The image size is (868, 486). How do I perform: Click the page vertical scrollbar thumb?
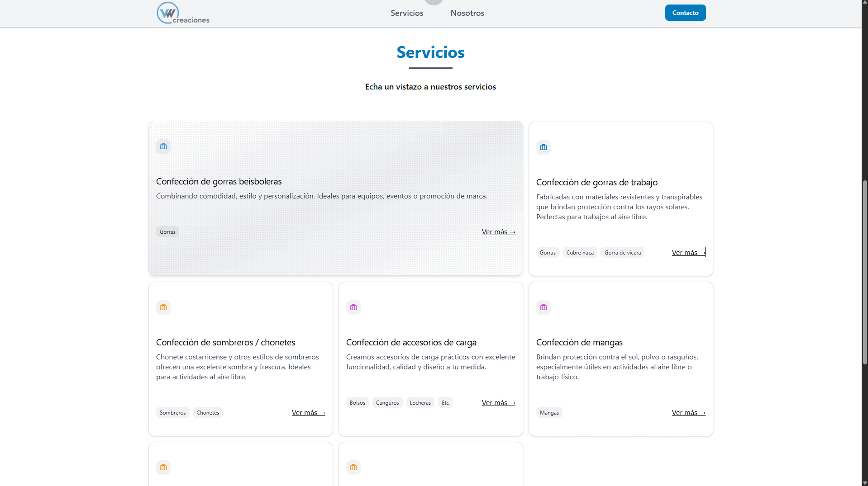[x=865, y=271]
